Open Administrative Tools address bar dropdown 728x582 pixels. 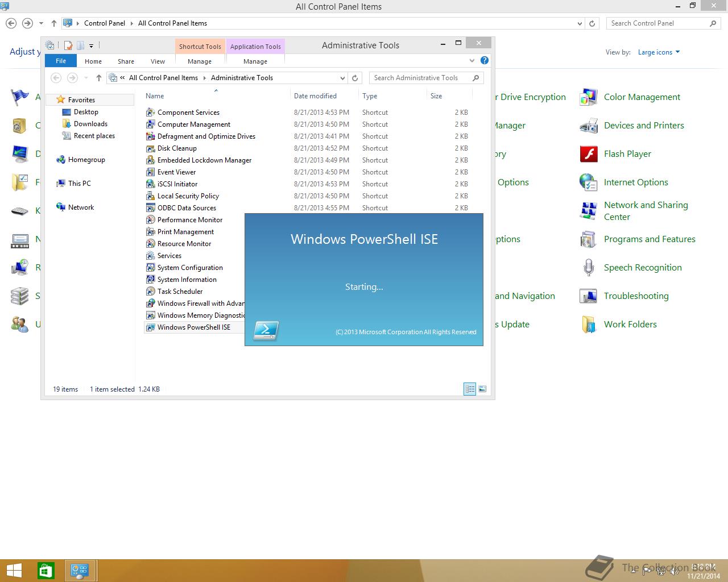click(x=342, y=78)
